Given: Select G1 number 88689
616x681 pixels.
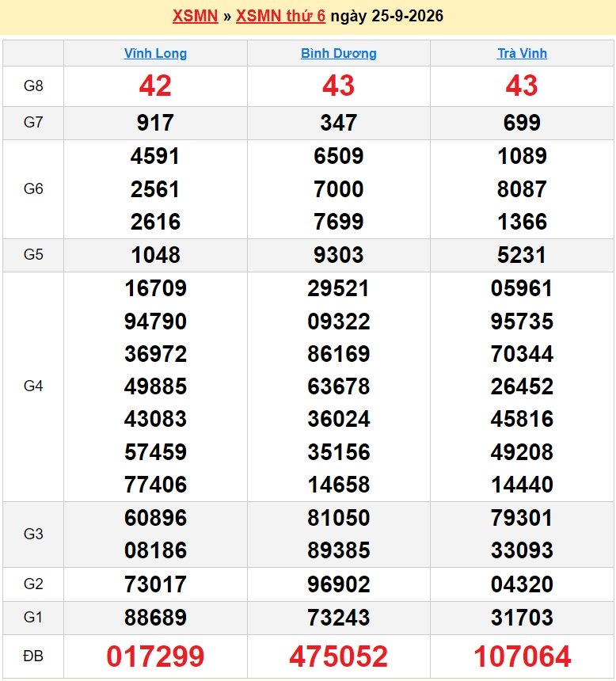Looking at the screenshot, I should click(155, 618).
